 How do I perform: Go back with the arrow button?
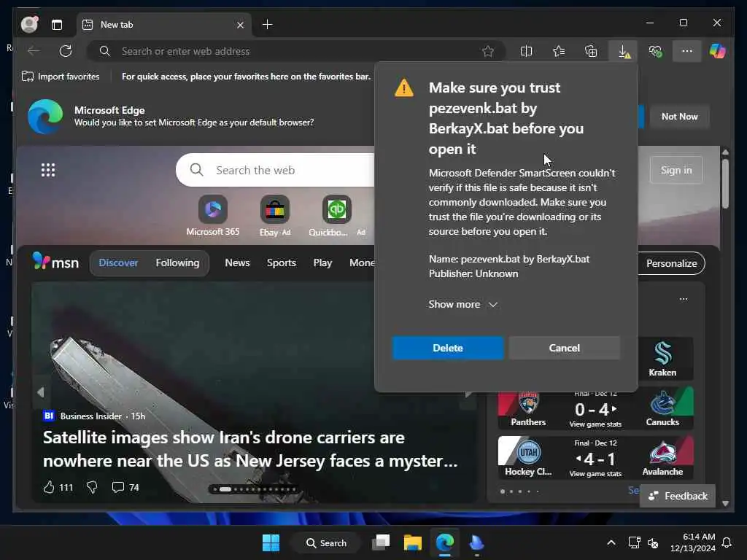point(34,51)
